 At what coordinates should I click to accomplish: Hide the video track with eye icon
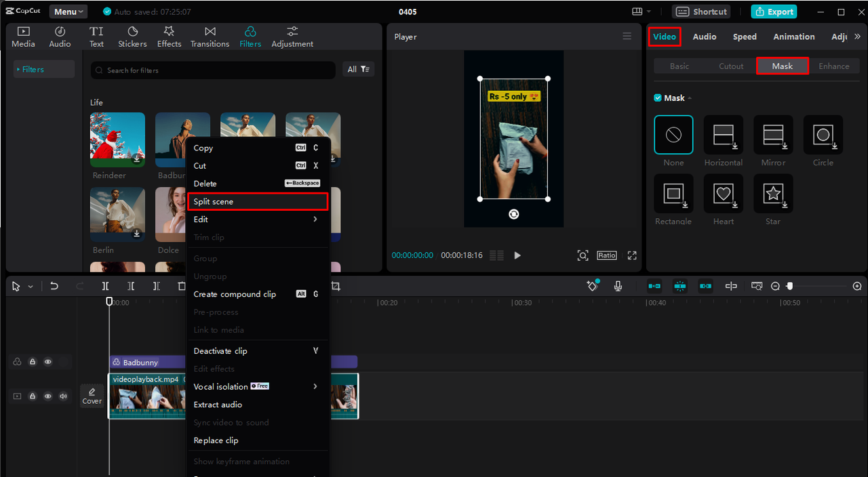(x=48, y=396)
